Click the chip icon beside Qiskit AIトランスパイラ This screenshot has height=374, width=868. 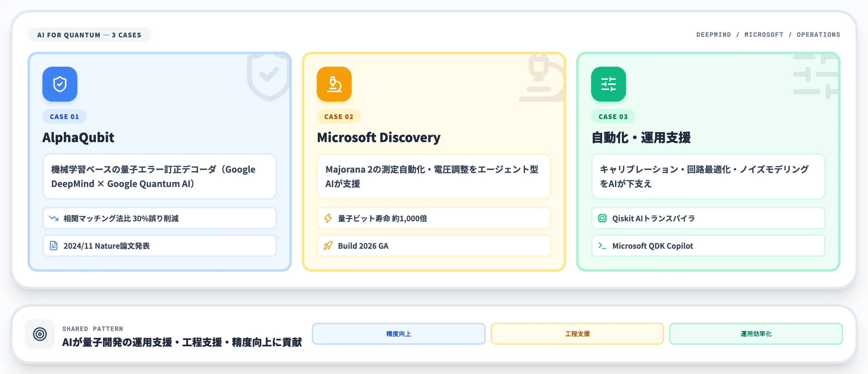coord(602,218)
